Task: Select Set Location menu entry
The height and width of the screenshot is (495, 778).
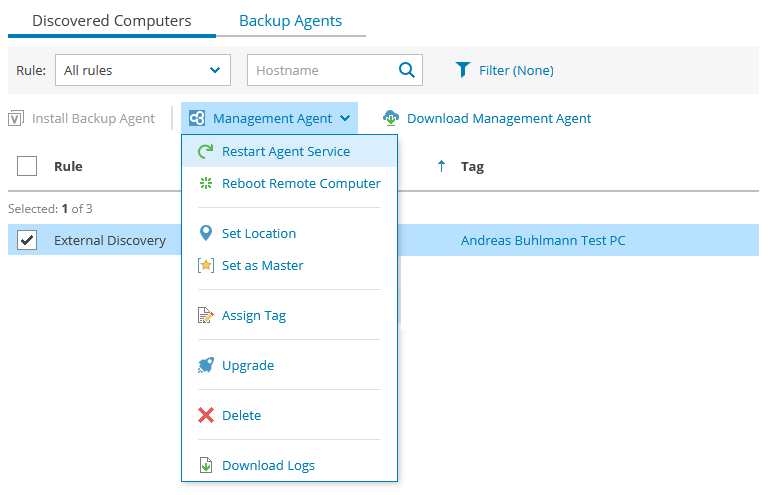Action: pos(289,233)
